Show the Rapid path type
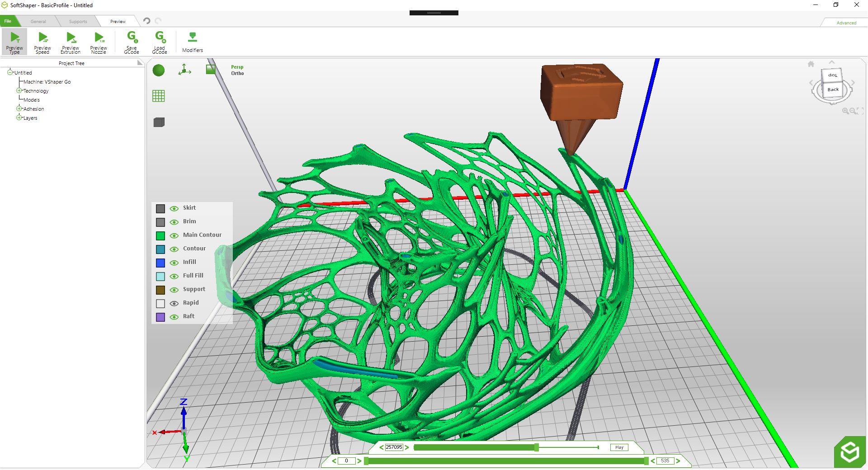This screenshot has height=470, width=868. 174,303
